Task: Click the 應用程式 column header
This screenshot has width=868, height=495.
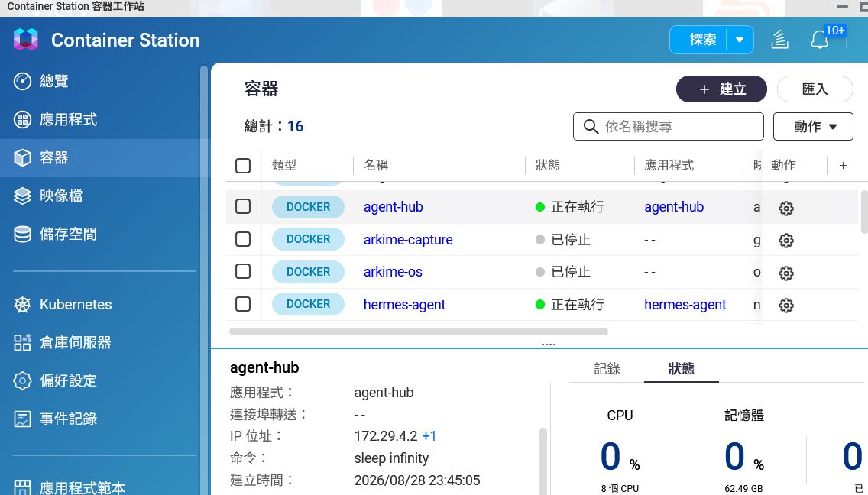Action: pos(669,165)
